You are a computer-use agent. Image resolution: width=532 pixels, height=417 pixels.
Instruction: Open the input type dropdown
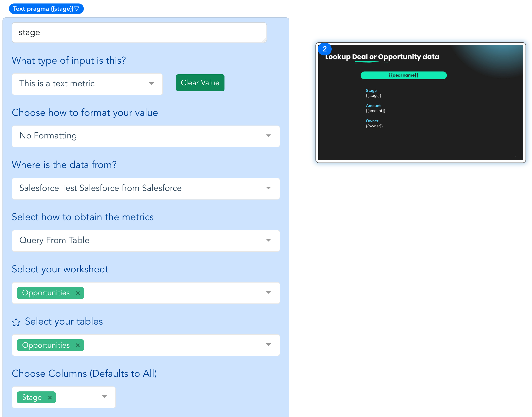click(x=87, y=84)
